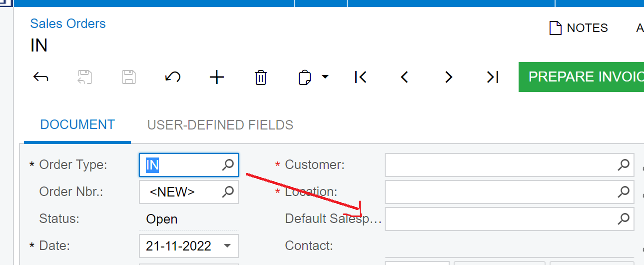
Task: Switch to User-Defined Fields tab
Action: coord(220,124)
